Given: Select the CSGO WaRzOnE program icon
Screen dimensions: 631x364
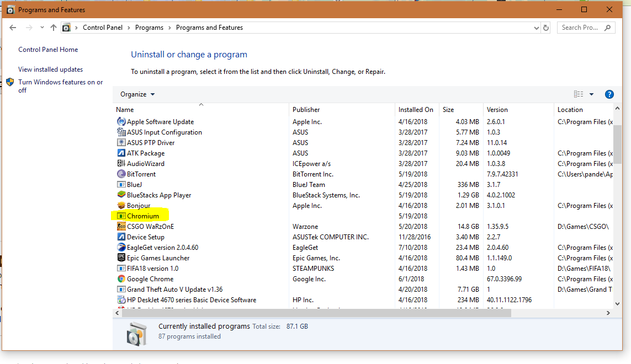Looking at the screenshot, I should 121,227.
